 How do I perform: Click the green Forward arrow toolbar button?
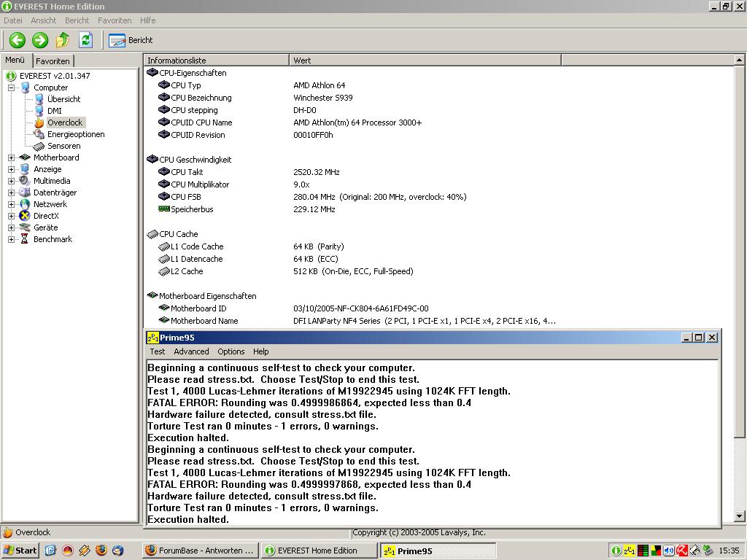tap(40, 40)
